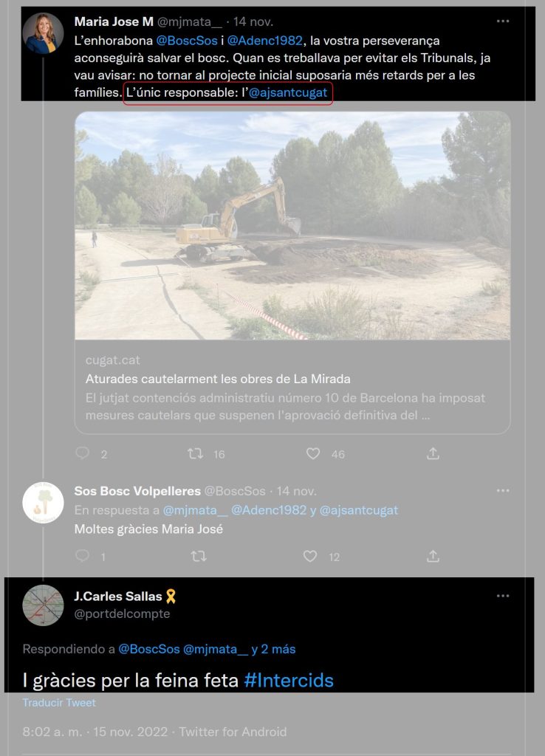Open the La Mirada article card image

(292, 226)
